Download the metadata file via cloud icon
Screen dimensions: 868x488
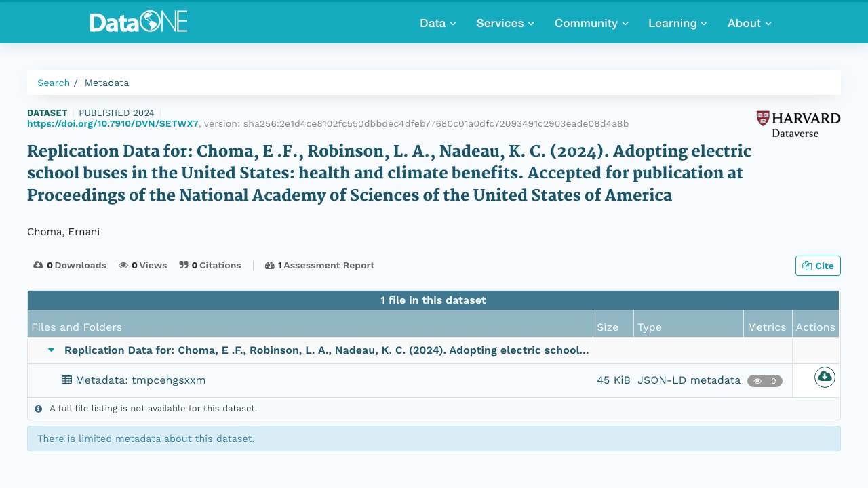(825, 377)
